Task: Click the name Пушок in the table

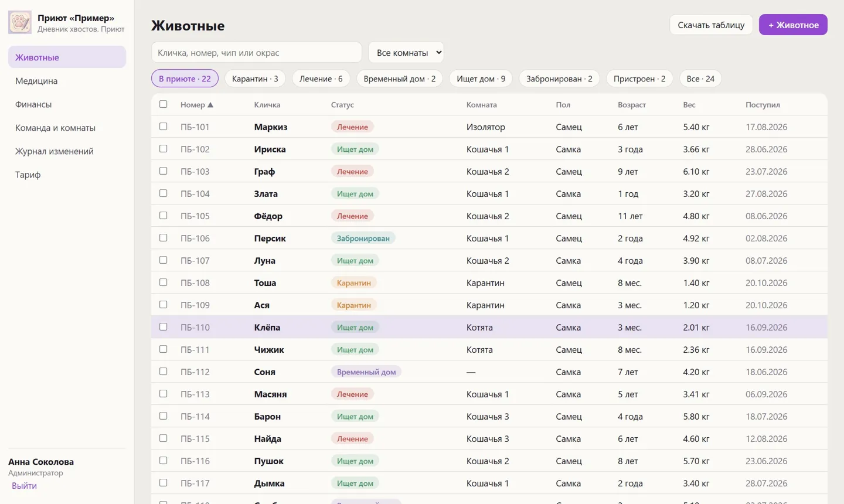Action: pyautogui.click(x=269, y=461)
